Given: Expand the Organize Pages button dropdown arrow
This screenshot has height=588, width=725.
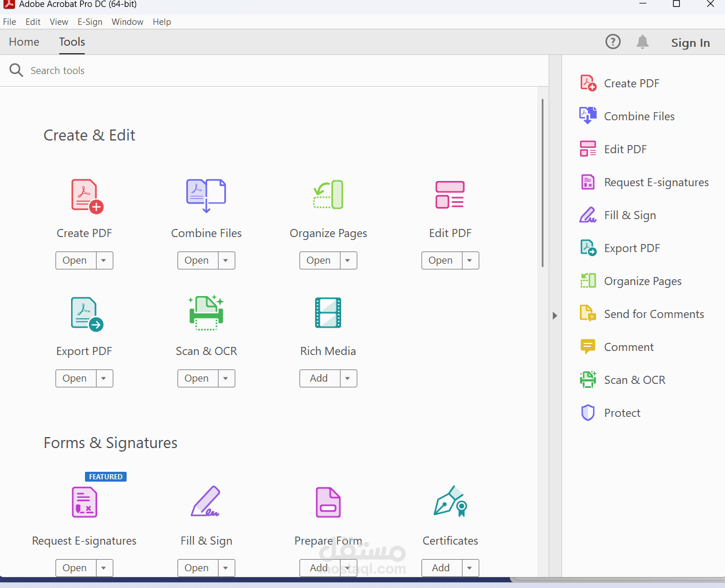Looking at the screenshot, I should [x=348, y=260].
